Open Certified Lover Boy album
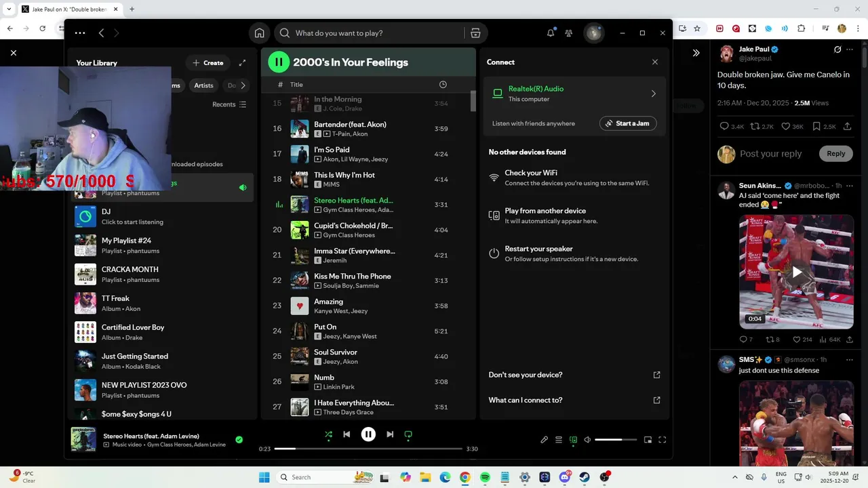 pyautogui.click(x=163, y=332)
